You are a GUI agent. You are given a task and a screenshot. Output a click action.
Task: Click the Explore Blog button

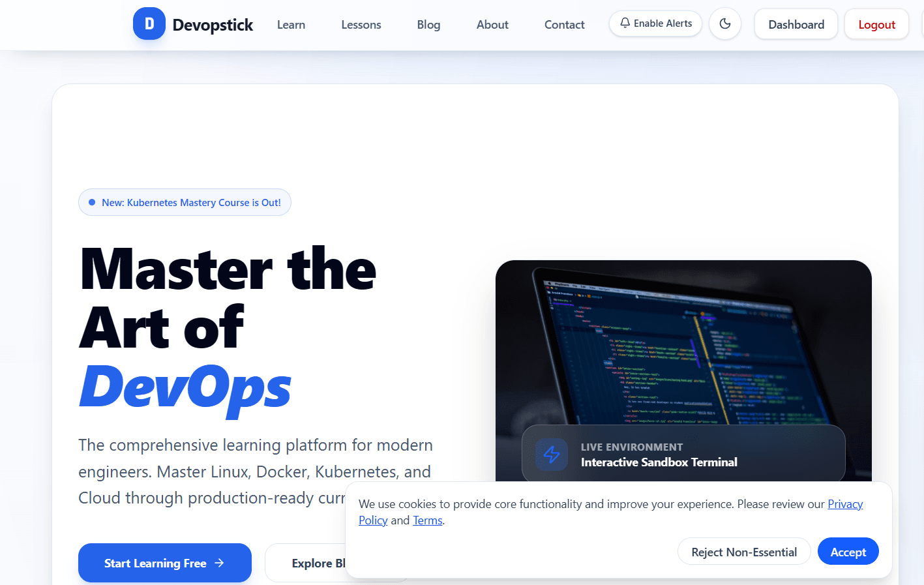[x=305, y=563]
